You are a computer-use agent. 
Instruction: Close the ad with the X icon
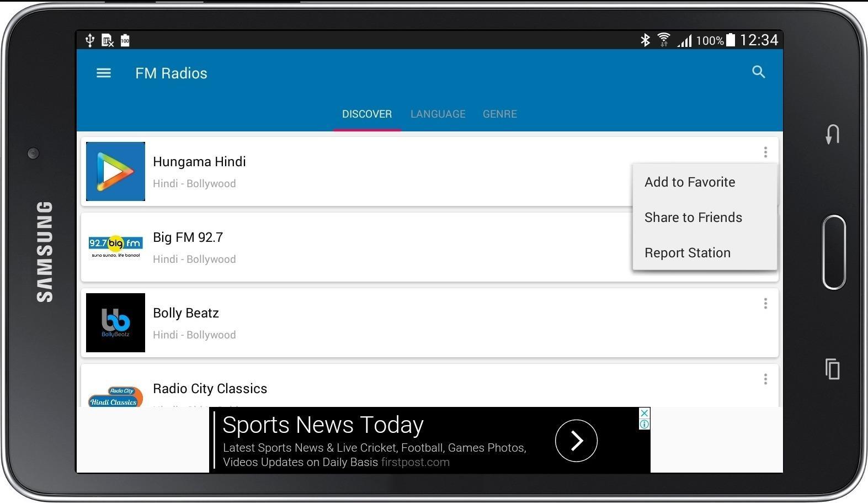point(645,413)
